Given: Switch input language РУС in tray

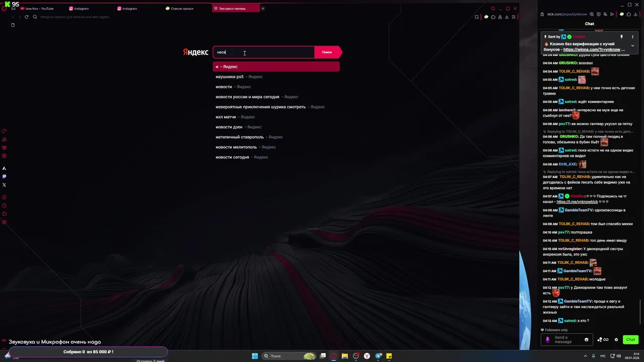Looking at the screenshot, I should [x=603, y=356].
